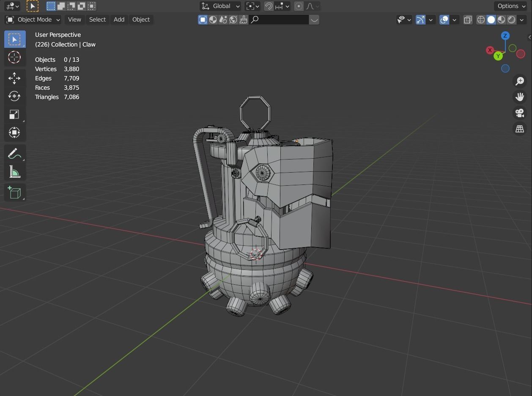The height and width of the screenshot is (396, 532).
Task: Open the Add menu
Action: 119,19
